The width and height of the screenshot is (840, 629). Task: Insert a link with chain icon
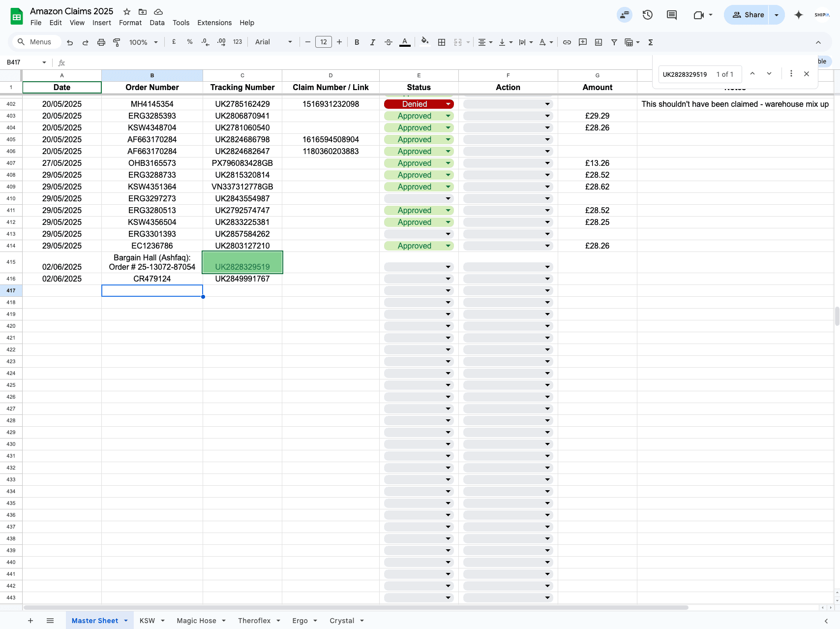567,42
